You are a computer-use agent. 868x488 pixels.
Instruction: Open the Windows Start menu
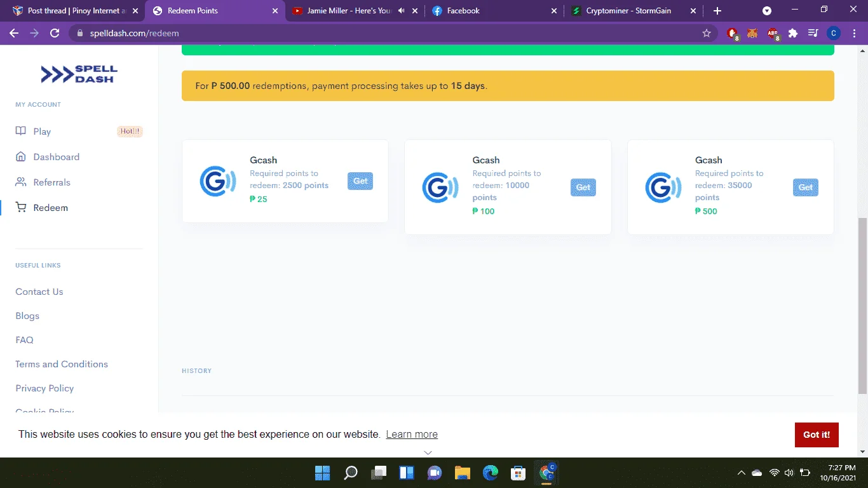323,473
